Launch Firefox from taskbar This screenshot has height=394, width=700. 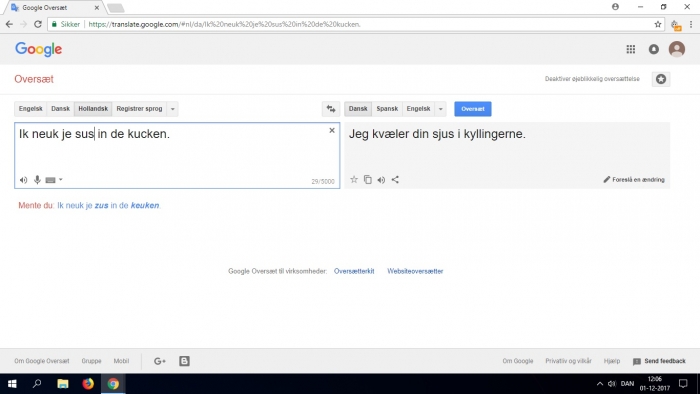tap(88, 384)
